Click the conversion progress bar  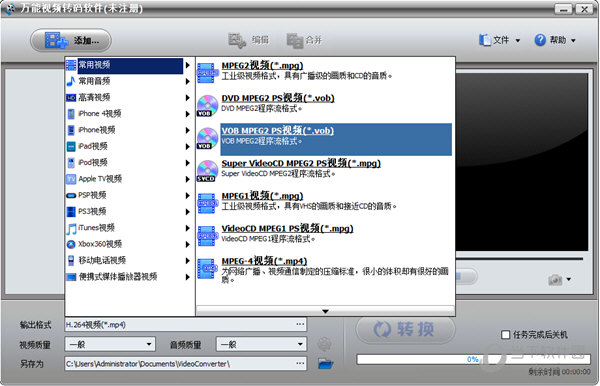[473, 359]
